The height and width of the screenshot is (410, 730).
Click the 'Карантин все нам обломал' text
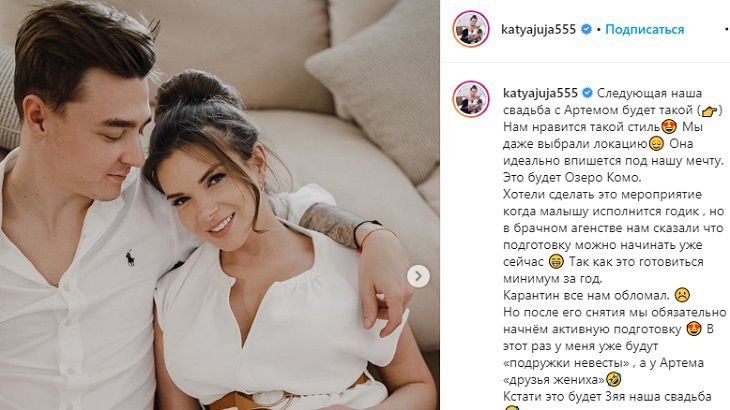[x=586, y=295]
